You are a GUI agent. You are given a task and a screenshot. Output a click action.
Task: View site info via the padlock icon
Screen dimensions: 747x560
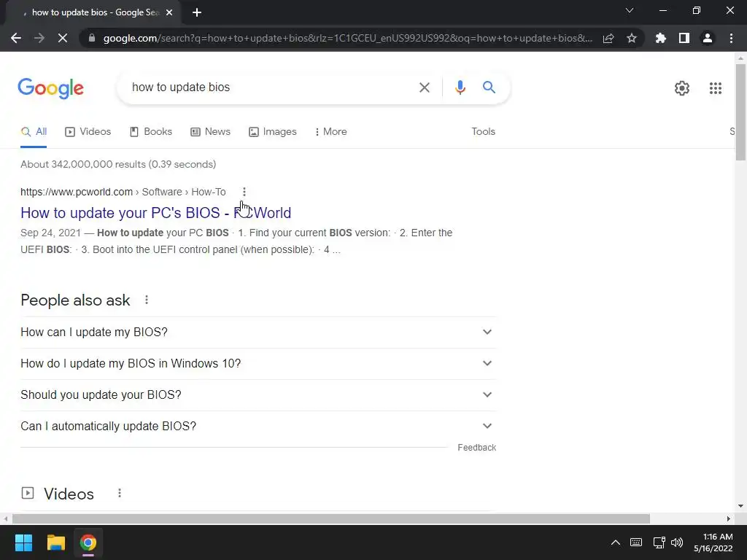(92, 38)
